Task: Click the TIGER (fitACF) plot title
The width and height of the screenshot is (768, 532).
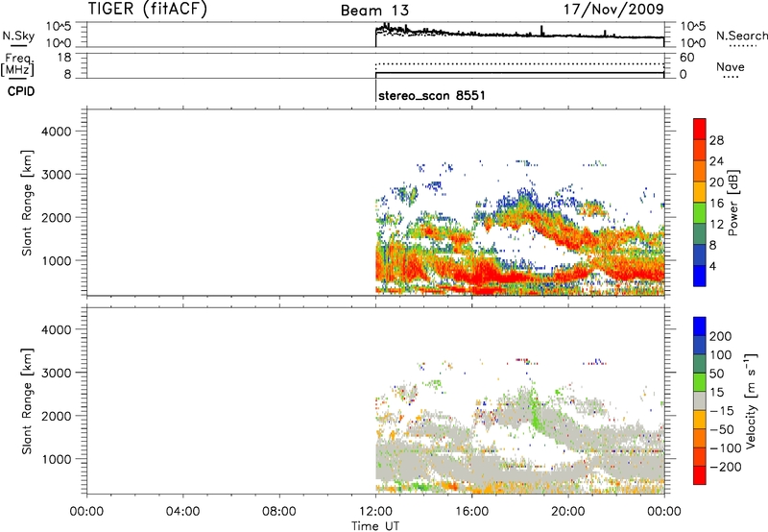Action: pos(148,9)
